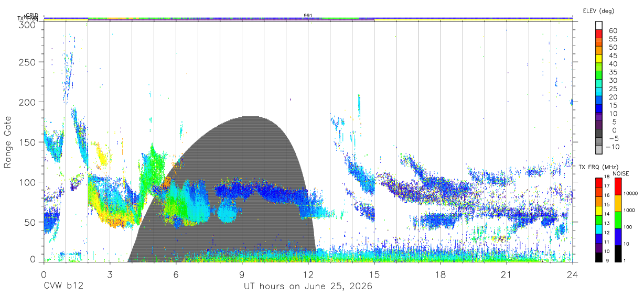Click the green segment of the NOISE bar
Screen dimensions: 644x297
[618, 220]
